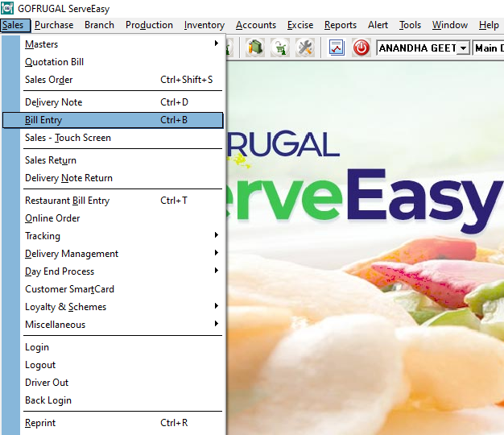Open Restaurant Bill Entry

click(x=112, y=201)
